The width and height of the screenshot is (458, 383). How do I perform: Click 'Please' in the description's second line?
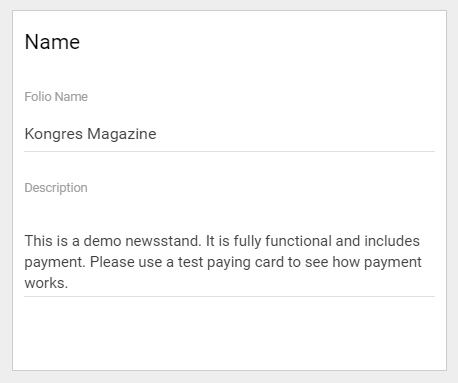tap(112, 262)
